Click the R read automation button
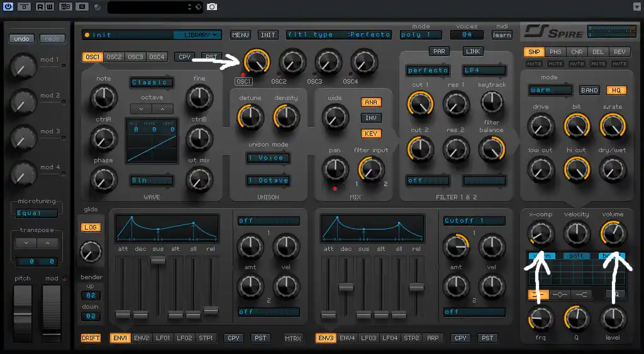The width and height of the screenshot is (644, 354). (40, 6)
